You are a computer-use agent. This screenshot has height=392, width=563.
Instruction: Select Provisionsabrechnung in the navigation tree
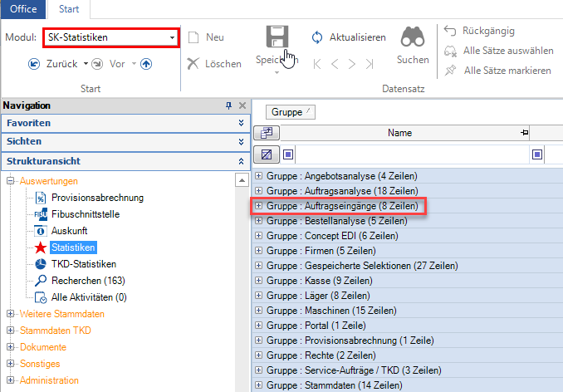click(97, 198)
